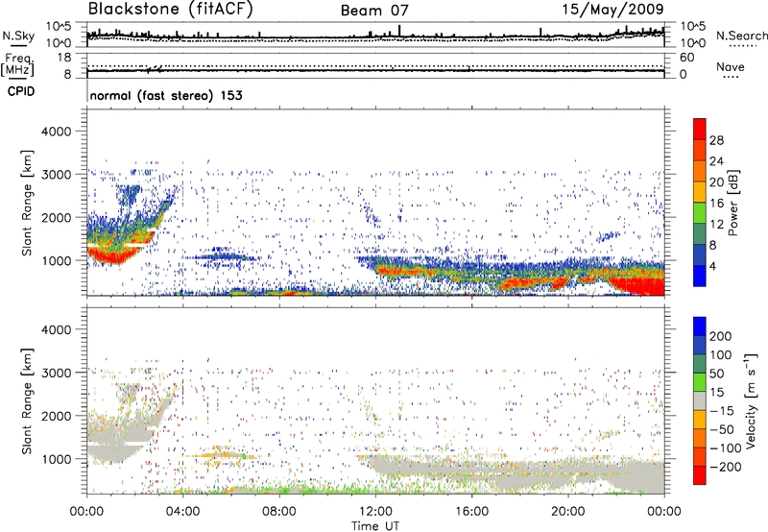
Task: Click the "CPID" row label
Action: [x=21, y=91]
